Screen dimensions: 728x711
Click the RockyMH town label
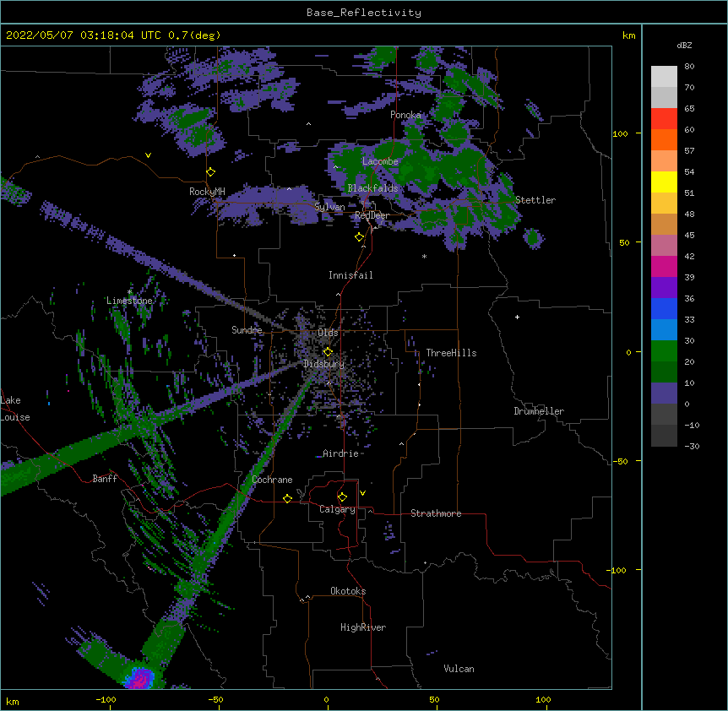[207, 192]
